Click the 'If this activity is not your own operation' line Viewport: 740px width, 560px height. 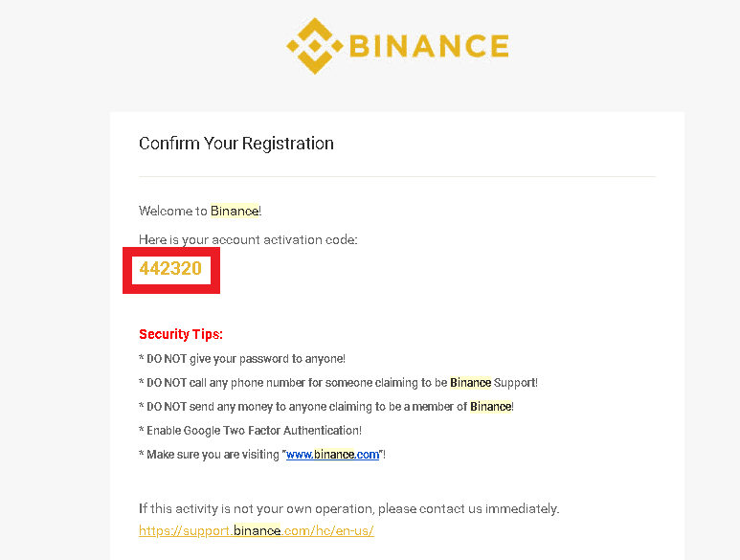(348, 508)
